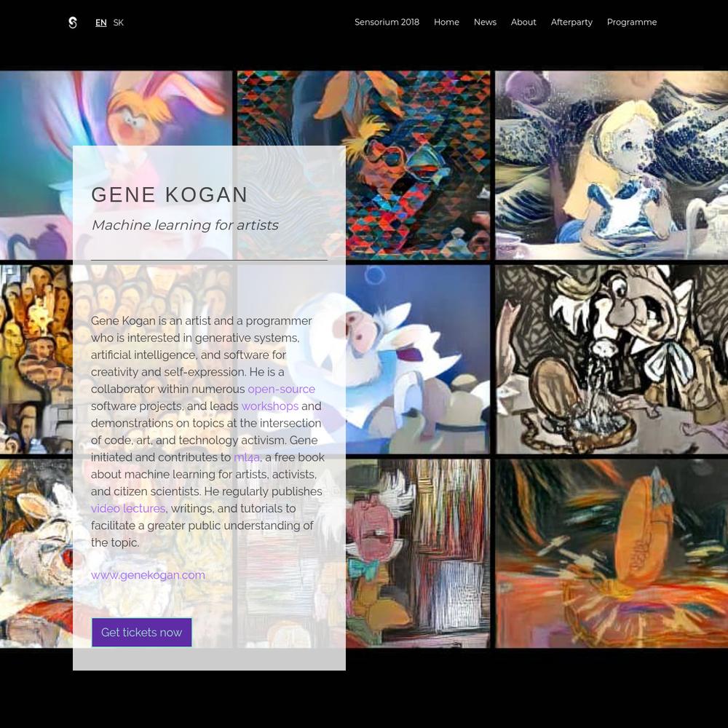The image size is (728, 728).
Task: Open the ml4a link
Action: 247,457
